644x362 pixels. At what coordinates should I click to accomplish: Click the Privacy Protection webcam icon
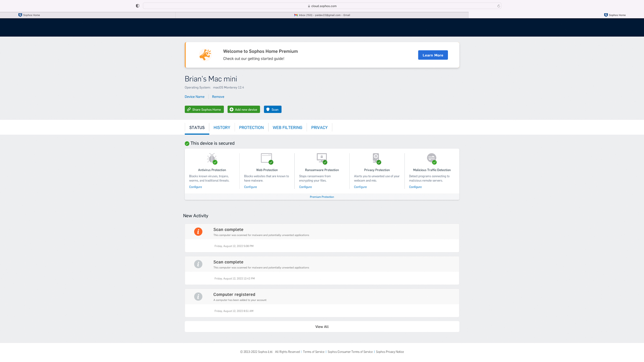pyautogui.click(x=376, y=158)
